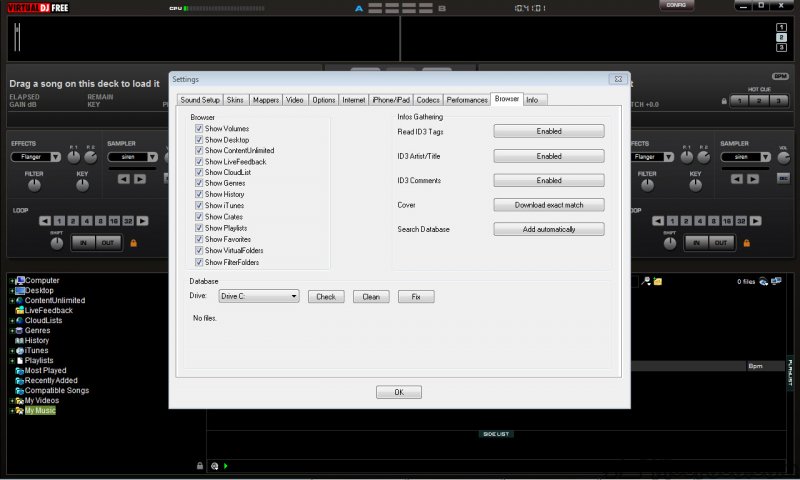Switch to the Skins tab
This screenshot has height=480, width=800.
tap(235, 100)
